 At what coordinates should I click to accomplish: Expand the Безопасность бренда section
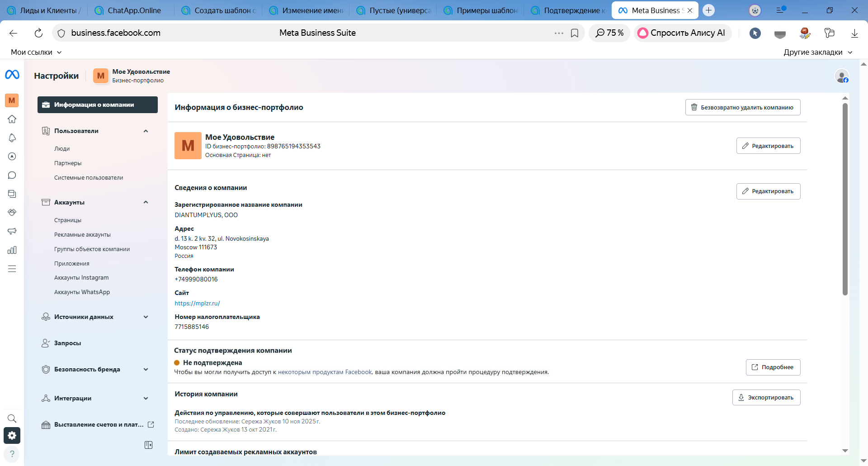tap(146, 370)
